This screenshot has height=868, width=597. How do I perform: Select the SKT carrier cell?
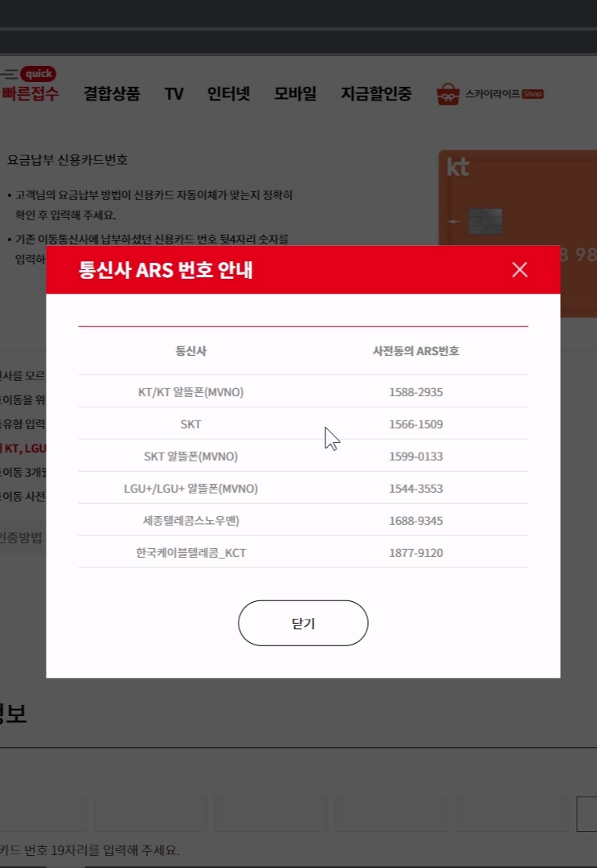point(191,424)
